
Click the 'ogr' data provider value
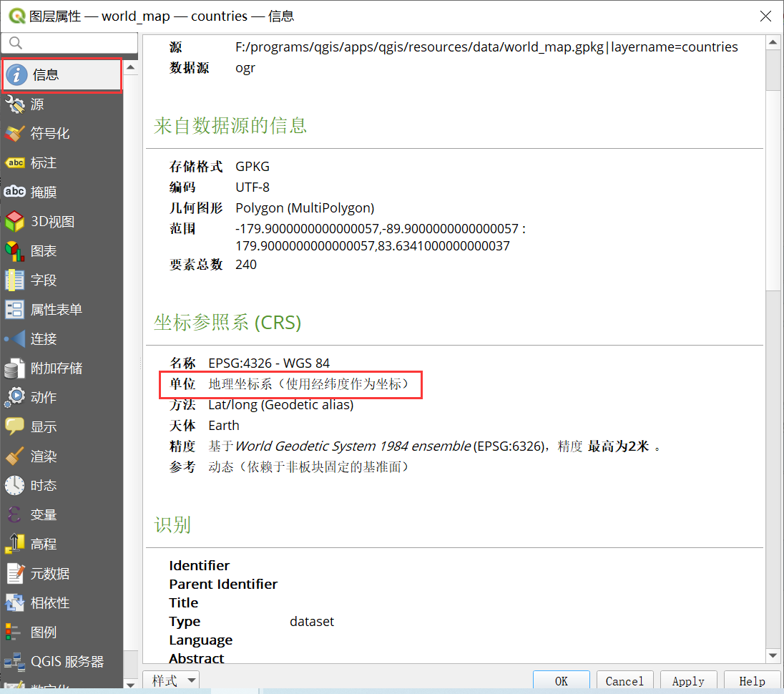(x=245, y=68)
